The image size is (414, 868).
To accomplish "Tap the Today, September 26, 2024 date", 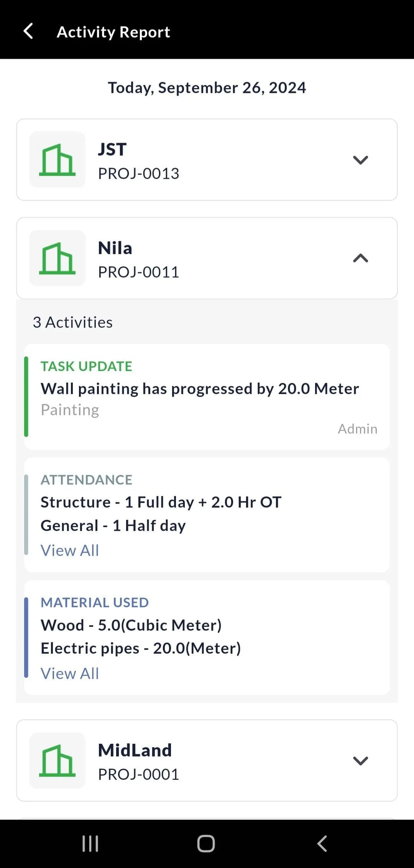I will click(207, 88).
